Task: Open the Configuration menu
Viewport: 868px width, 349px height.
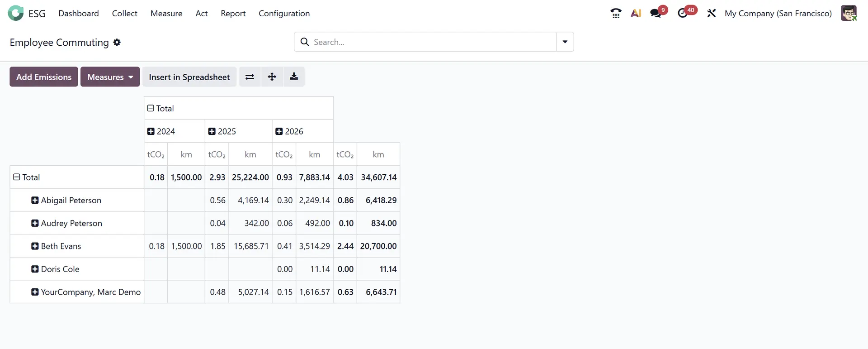Action: click(x=284, y=14)
